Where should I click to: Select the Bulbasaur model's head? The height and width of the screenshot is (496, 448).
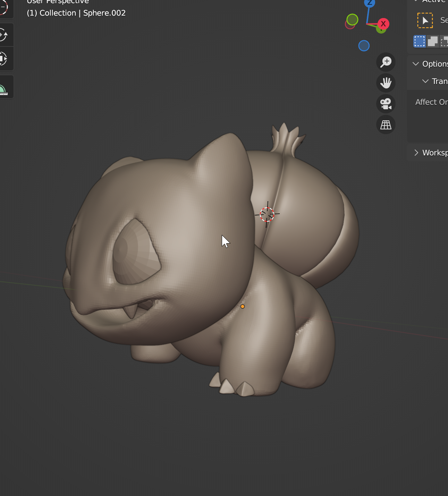(x=160, y=239)
